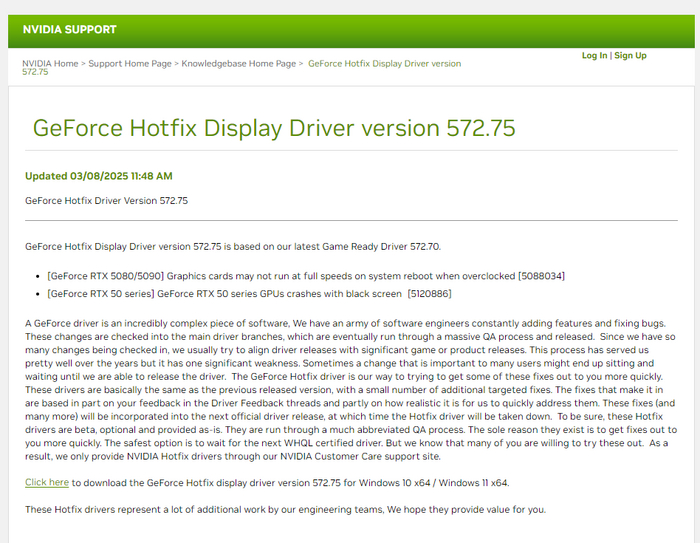
Task: Click paragraph starting 'A GeForce driver is'
Action: pos(350,389)
